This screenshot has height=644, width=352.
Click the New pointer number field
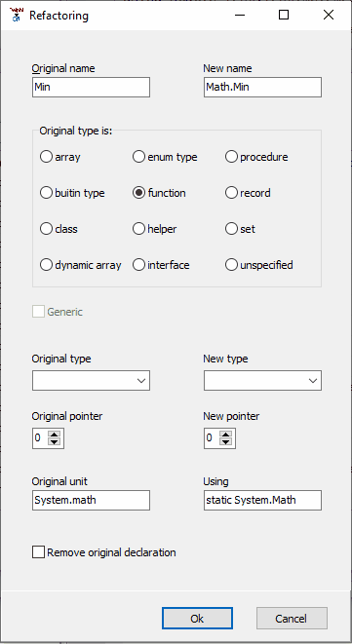212,438
